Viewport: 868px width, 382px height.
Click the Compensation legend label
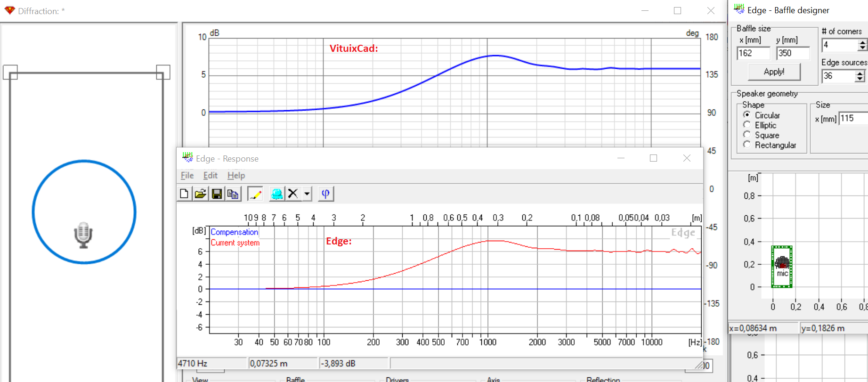pyautogui.click(x=235, y=232)
